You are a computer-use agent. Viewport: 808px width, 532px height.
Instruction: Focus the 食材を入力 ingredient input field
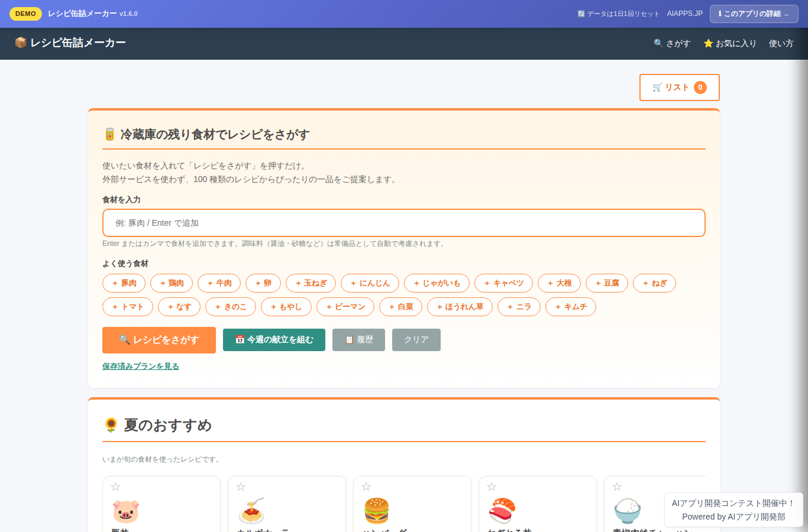click(x=404, y=223)
